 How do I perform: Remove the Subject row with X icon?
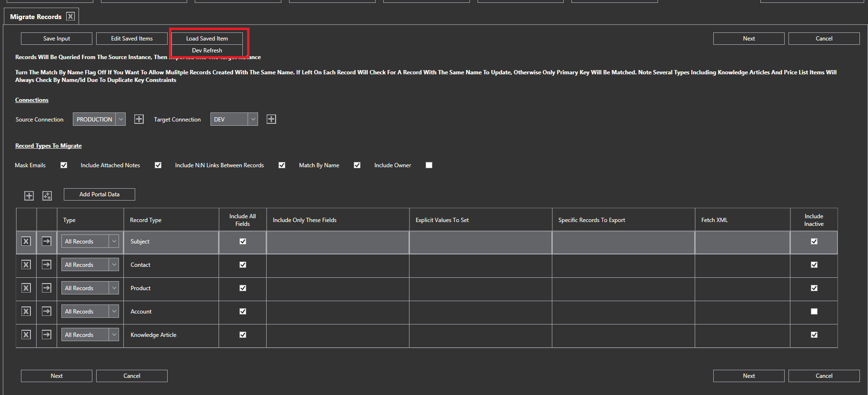(26, 242)
